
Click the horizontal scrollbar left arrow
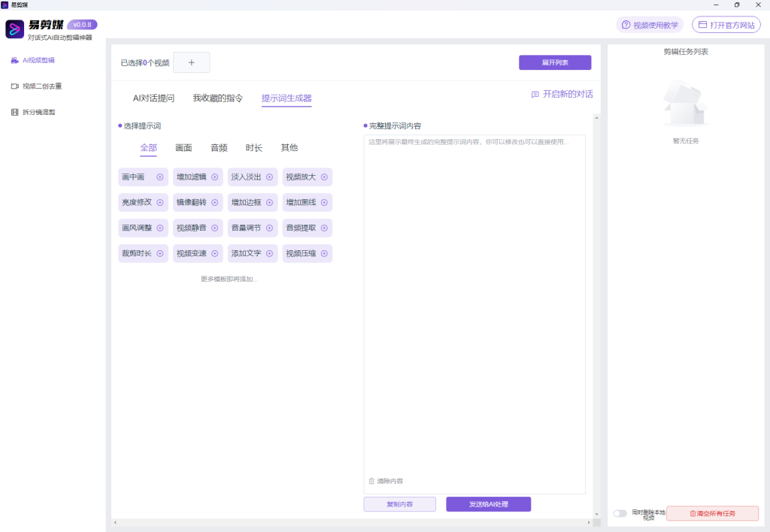[x=115, y=523]
